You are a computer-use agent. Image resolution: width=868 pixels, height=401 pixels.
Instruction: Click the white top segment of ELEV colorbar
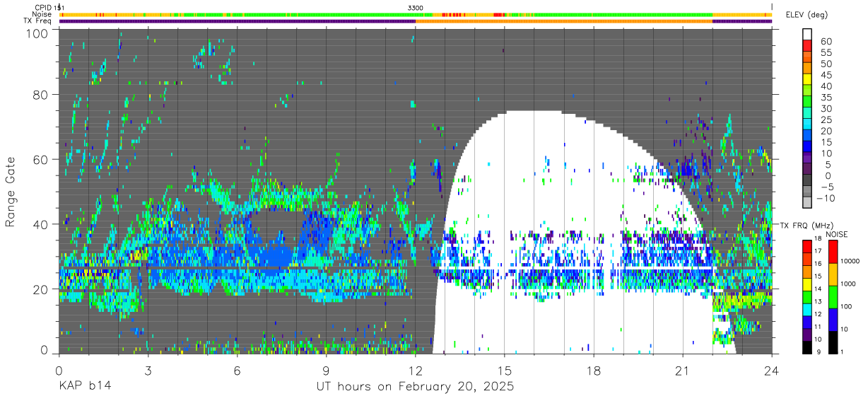(809, 34)
